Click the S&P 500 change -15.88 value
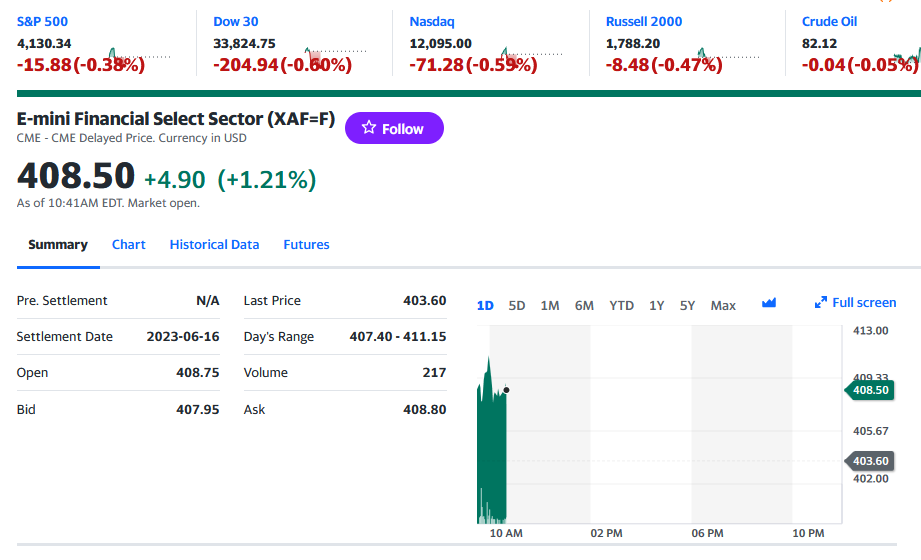 (x=44, y=65)
